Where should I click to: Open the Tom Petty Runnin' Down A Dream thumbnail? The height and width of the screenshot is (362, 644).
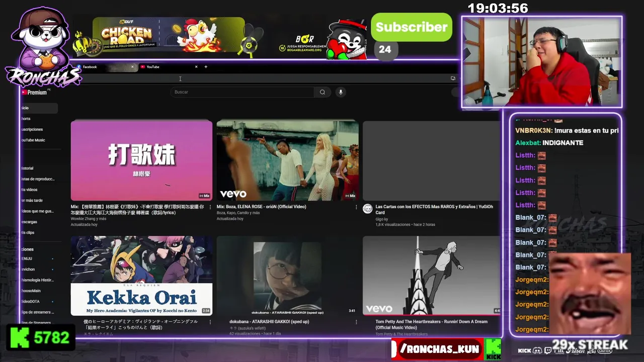tap(432, 276)
